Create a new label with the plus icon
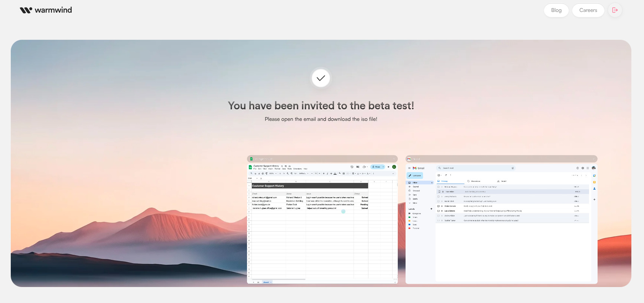This screenshot has width=644, height=303. click(x=431, y=209)
